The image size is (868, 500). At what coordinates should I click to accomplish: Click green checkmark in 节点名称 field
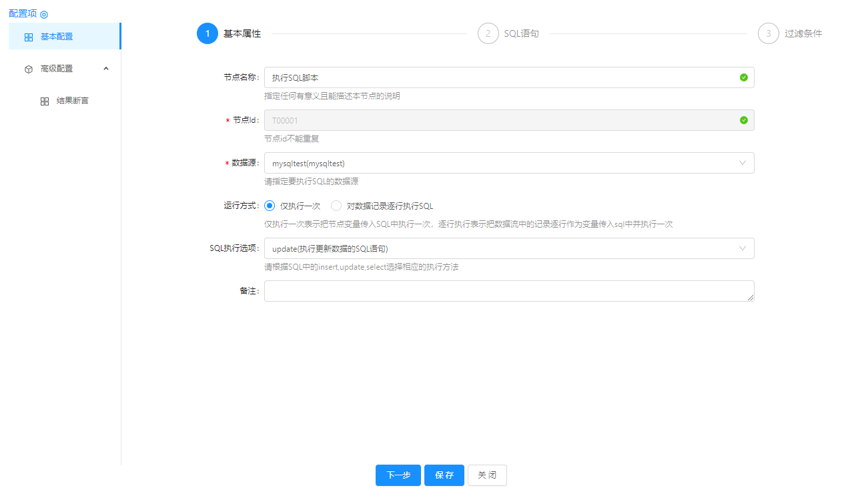pyautogui.click(x=743, y=77)
